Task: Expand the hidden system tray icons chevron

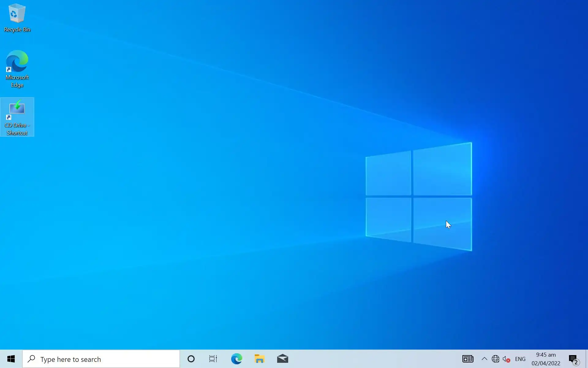Action: tap(484, 359)
